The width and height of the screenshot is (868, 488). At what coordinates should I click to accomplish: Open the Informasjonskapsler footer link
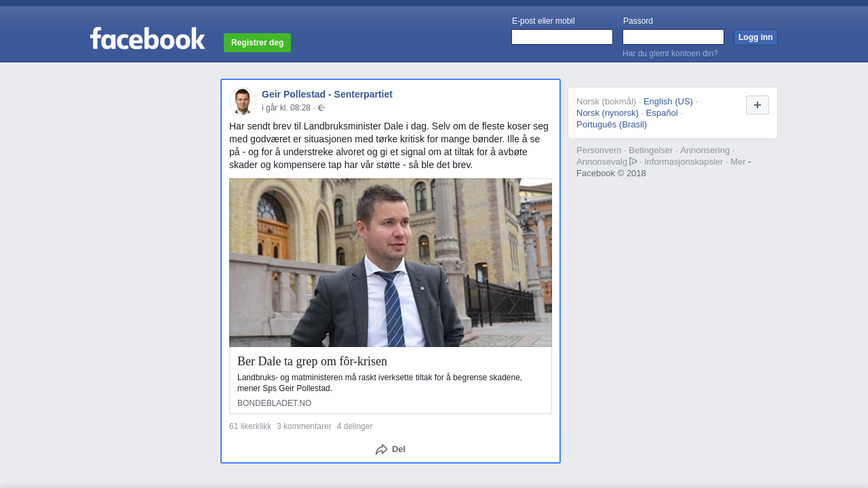[x=684, y=161]
